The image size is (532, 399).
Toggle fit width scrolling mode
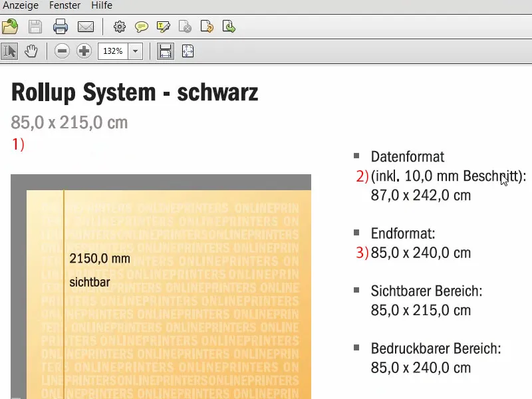[x=166, y=51]
